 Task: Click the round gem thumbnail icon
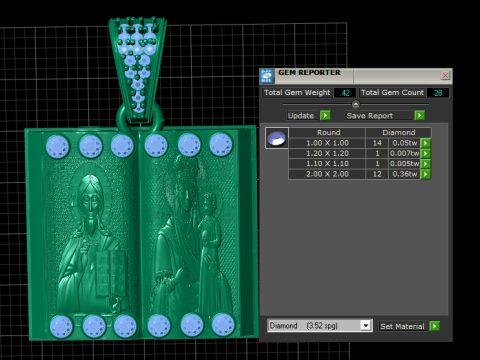pos(277,138)
